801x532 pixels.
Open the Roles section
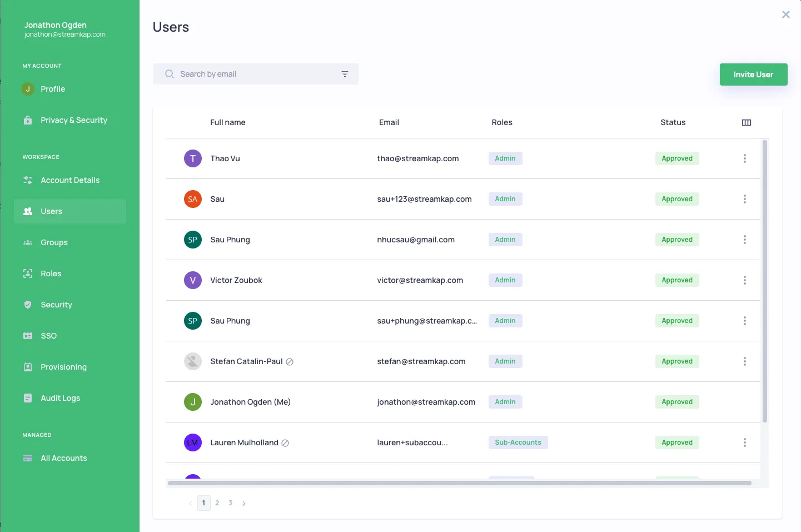point(70,274)
